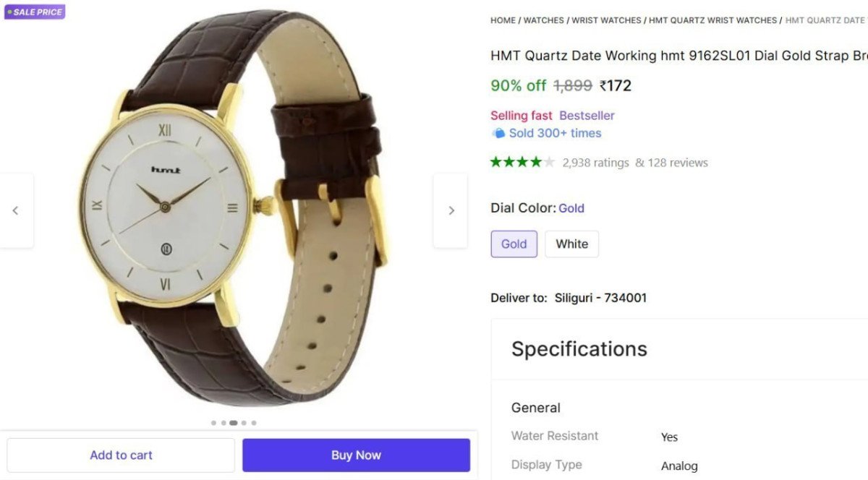
Task: Click the 'Selling fast' indicator
Action: (x=521, y=116)
